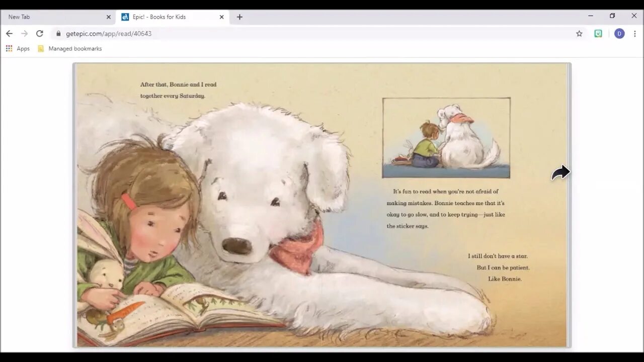644x362 pixels.
Task: Click text "But I can be patient."
Action: (x=503, y=267)
